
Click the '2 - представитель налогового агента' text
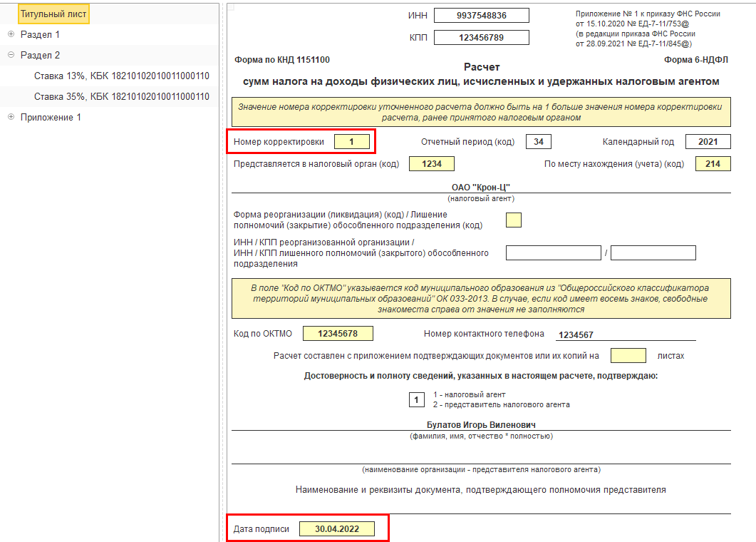(502, 405)
